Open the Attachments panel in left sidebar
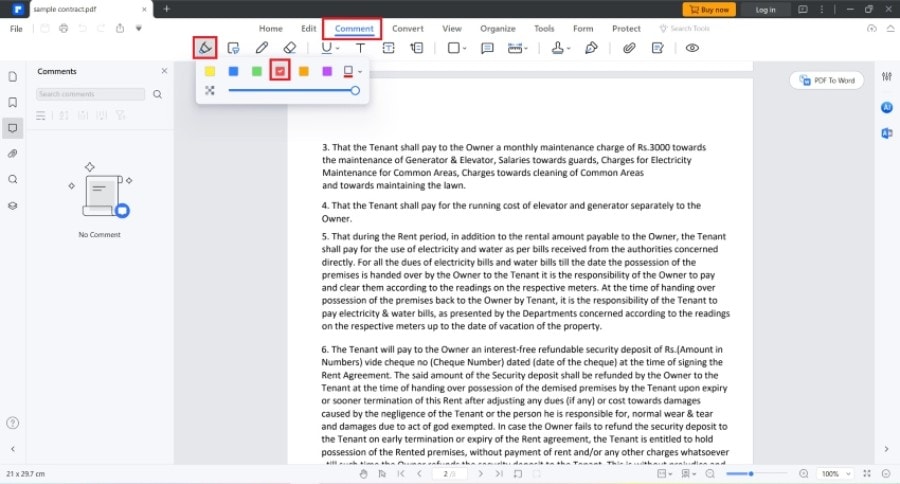 (13, 153)
